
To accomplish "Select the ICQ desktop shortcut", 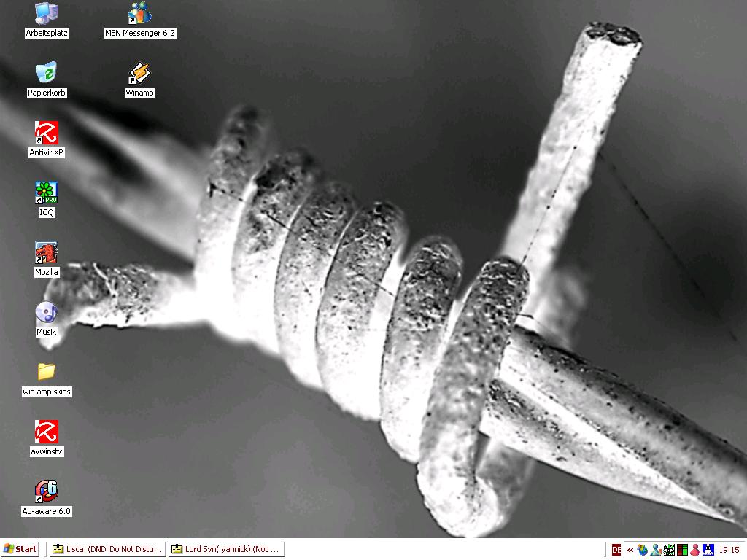I will point(47,192).
